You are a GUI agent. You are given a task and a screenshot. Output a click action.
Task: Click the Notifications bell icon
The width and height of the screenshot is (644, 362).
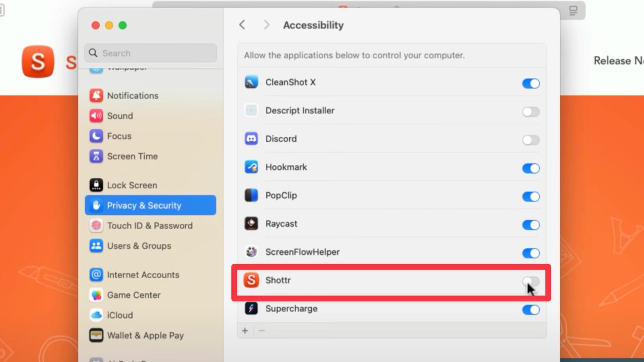click(x=96, y=95)
